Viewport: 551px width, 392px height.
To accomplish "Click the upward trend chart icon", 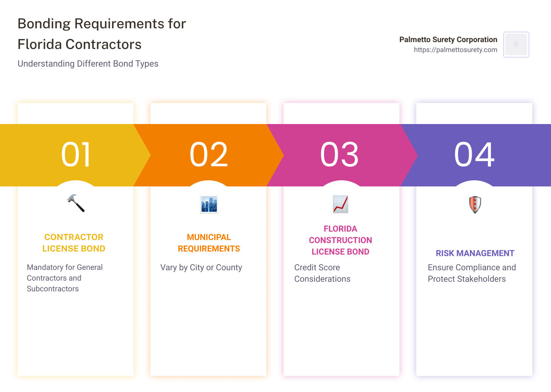I will click(x=340, y=204).
